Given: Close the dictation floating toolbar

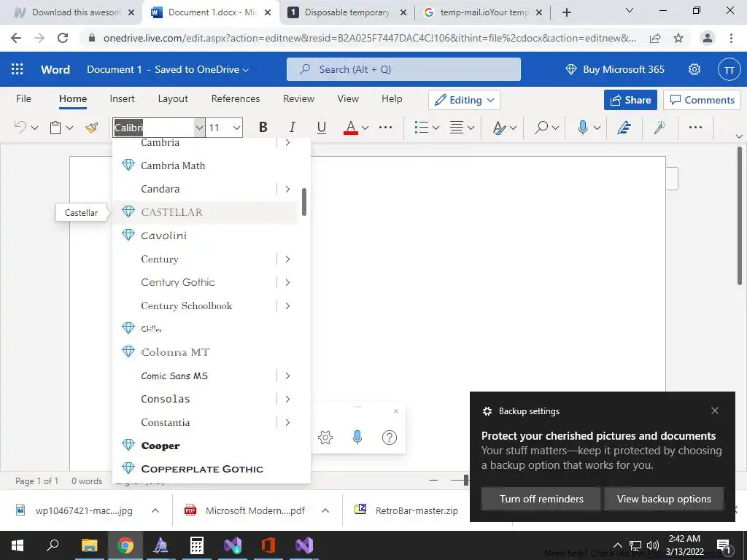Looking at the screenshot, I should click(396, 411).
